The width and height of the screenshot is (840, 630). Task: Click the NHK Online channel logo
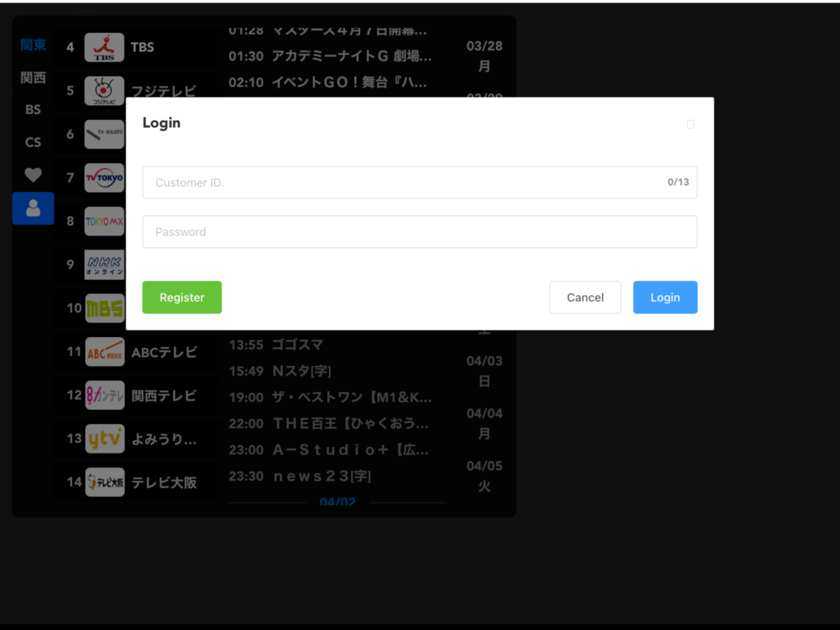click(104, 265)
